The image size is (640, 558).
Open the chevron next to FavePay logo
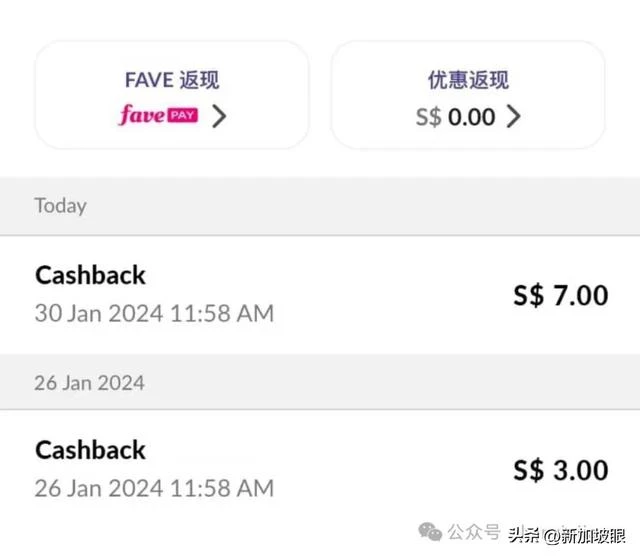[219, 116]
